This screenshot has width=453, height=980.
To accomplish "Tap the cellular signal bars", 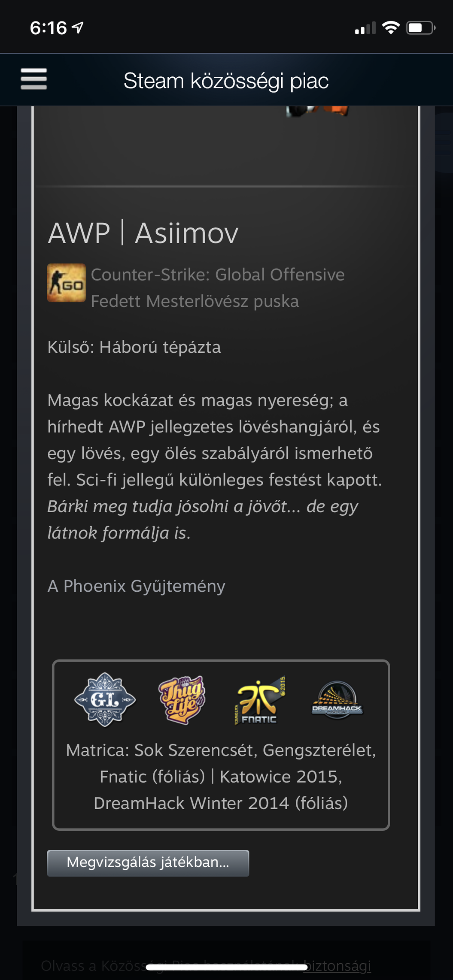I will coord(365,28).
